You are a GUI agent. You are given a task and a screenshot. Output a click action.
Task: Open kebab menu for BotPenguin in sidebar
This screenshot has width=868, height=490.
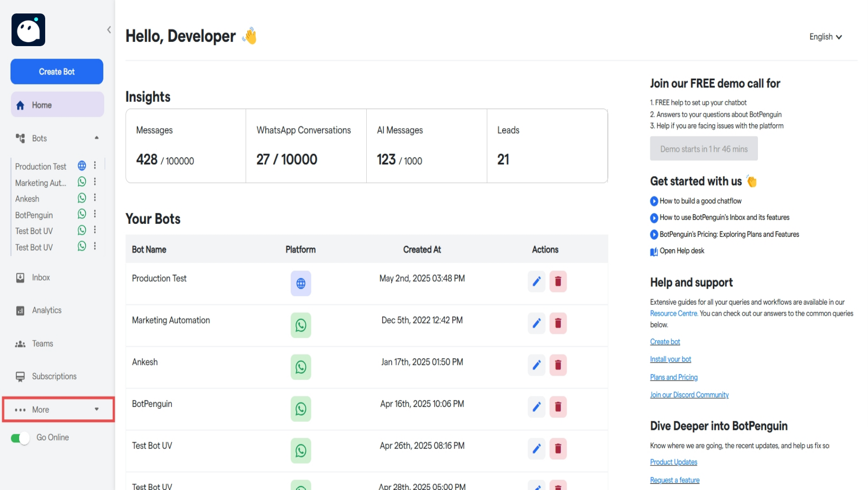pyautogui.click(x=95, y=214)
